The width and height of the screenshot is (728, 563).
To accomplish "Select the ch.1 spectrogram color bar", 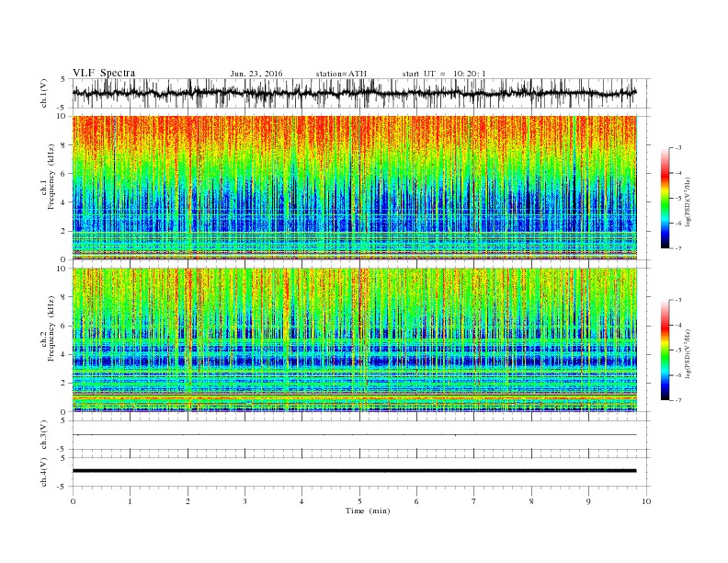I will [x=665, y=198].
